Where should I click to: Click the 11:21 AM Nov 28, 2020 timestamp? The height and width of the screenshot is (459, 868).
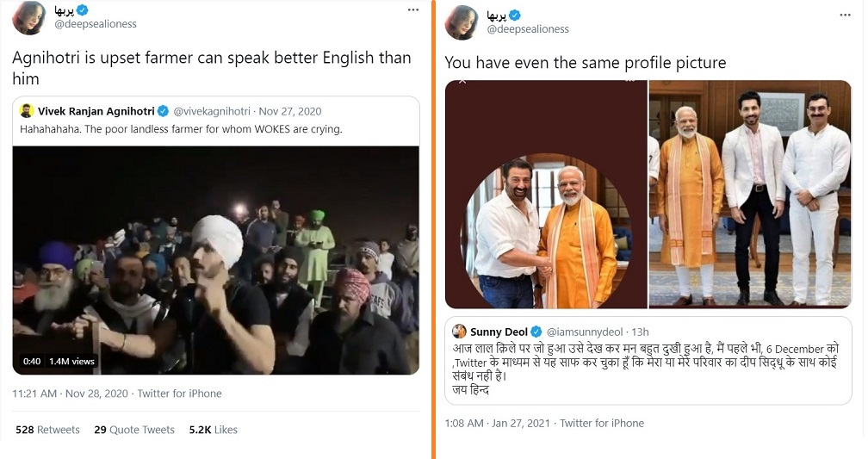coord(71,394)
